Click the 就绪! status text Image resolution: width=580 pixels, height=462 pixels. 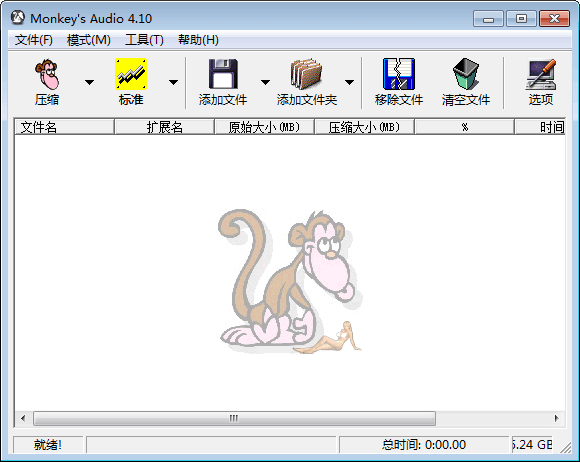[48, 445]
